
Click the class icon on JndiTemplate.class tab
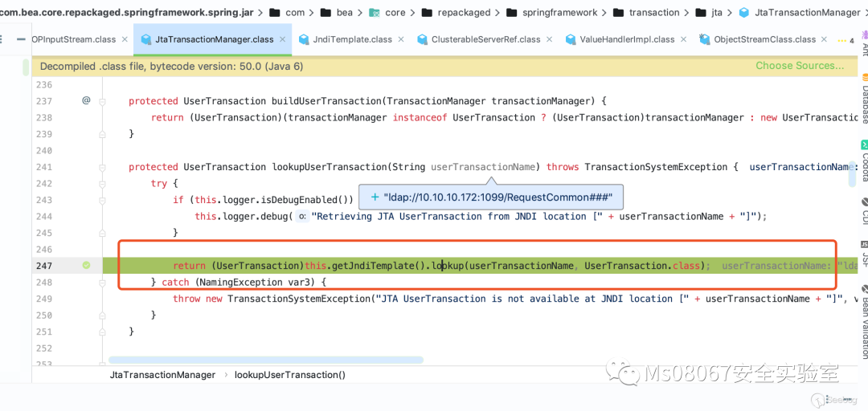coord(303,39)
